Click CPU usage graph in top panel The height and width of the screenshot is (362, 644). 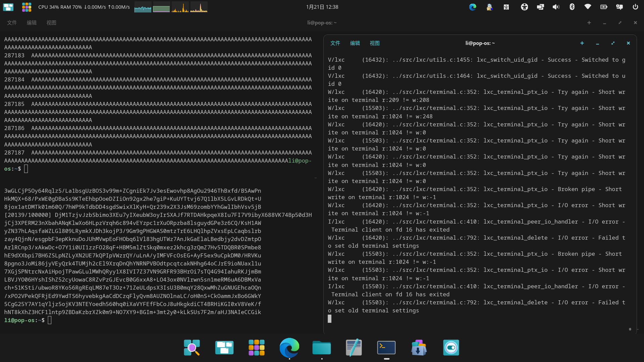click(x=143, y=7)
